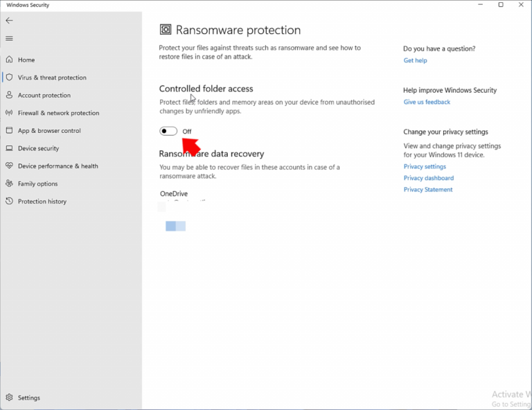Click the Ransomware protection header icon
Image resolution: width=532 pixels, height=410 pixels.
[x=166, y=30]
